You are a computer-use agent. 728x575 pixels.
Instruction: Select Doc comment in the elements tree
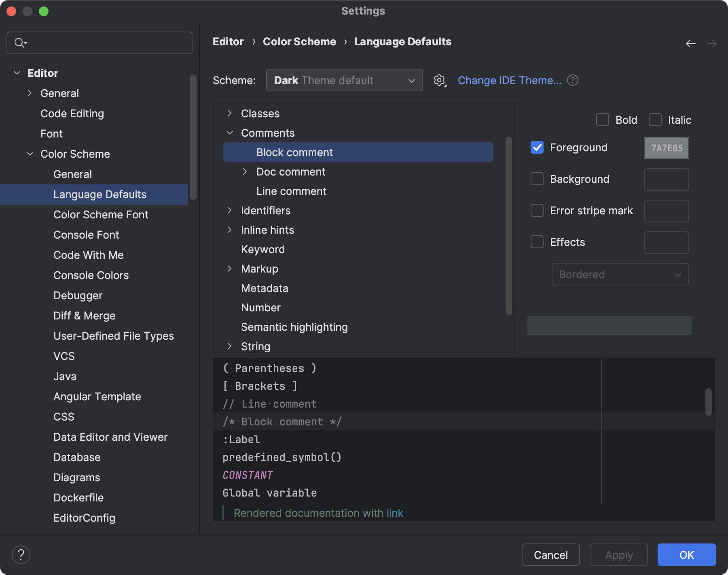(290, 171)
